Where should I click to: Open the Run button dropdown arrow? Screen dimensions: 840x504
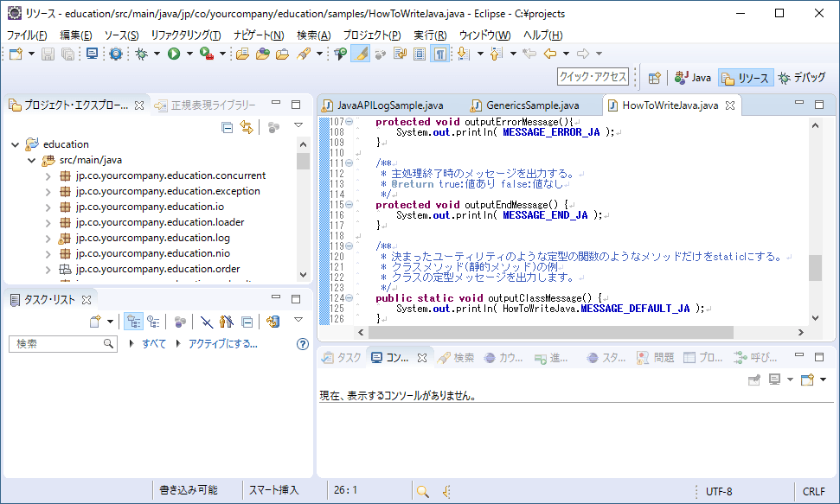click(x=189, y=54)
